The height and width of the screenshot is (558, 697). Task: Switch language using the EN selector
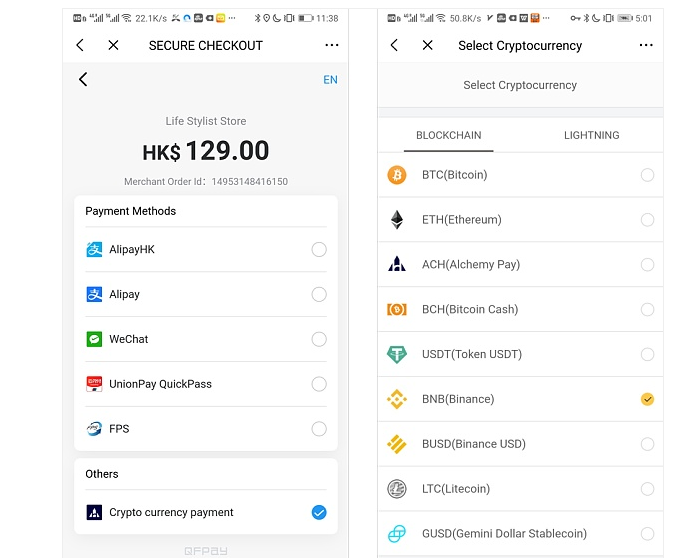[330, 80]
